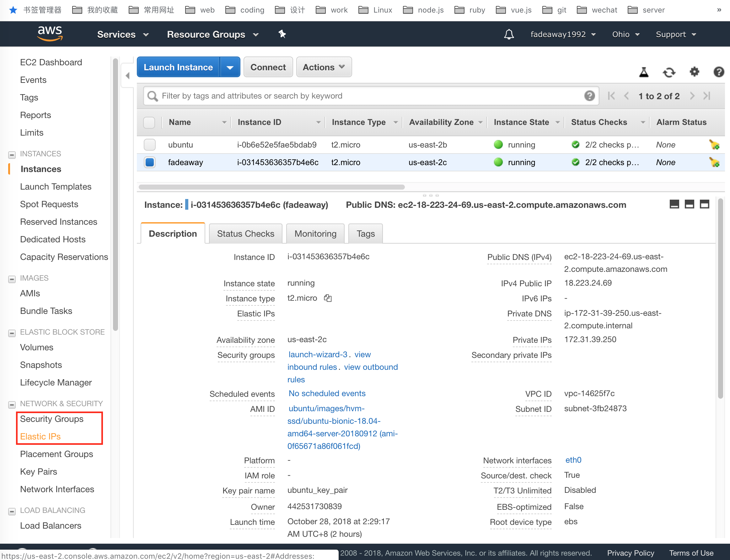Click the refresh instances icon
730x560 pixels.
[x=669, y=72]
